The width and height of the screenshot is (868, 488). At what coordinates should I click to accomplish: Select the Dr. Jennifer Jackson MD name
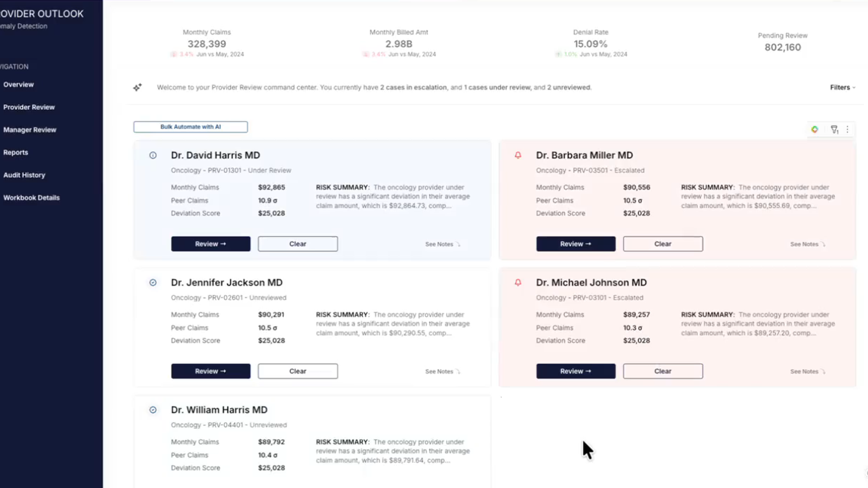click(x=226, y=283)
